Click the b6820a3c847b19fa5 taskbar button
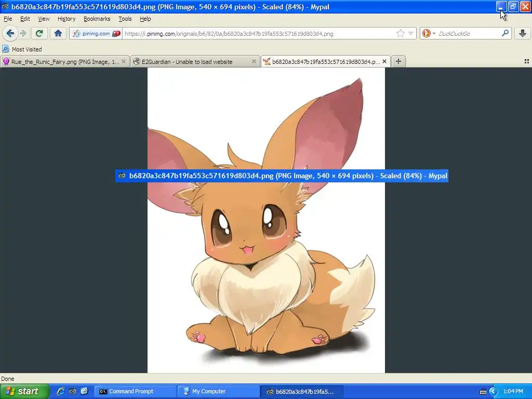The height and width of the screenshot is (399, 532). pos(302,391)
